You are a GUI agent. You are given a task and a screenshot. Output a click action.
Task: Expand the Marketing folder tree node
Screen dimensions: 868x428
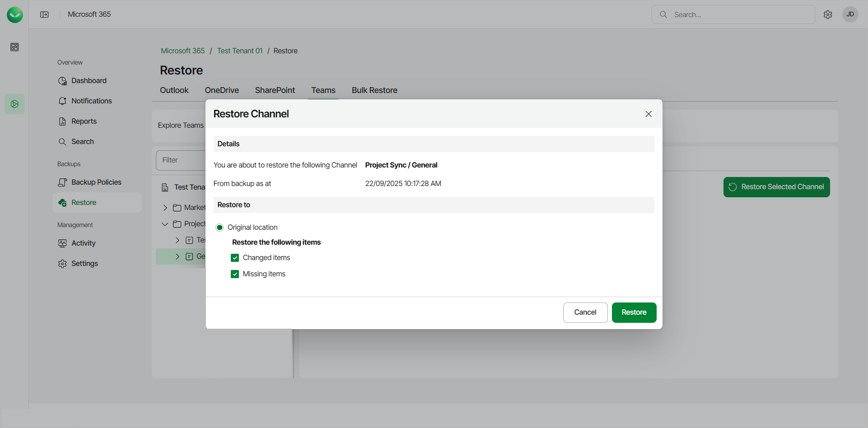165,208
